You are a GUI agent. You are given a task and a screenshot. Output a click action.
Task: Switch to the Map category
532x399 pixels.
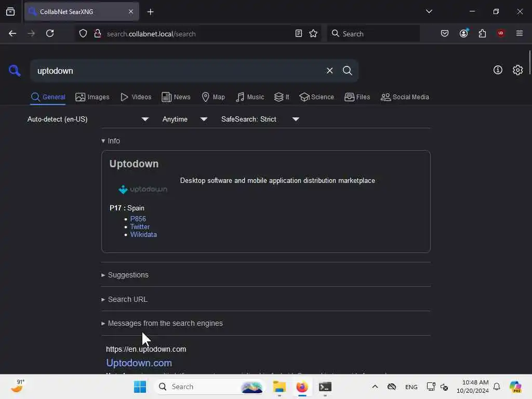click(213, 97)
